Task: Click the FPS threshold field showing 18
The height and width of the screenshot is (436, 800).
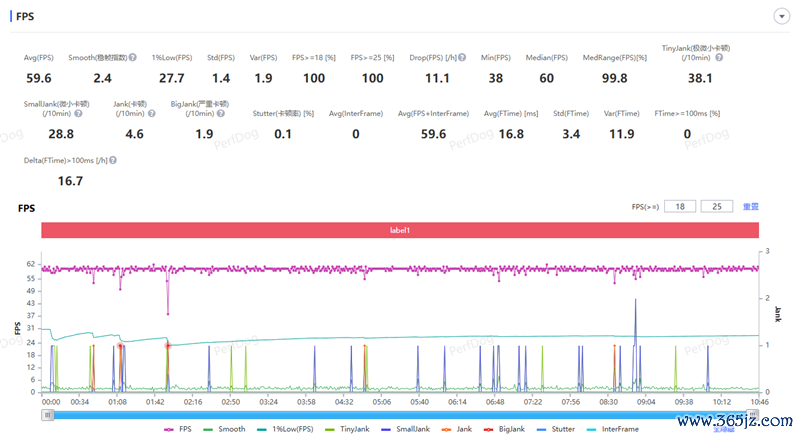Action: click(680, 207)
